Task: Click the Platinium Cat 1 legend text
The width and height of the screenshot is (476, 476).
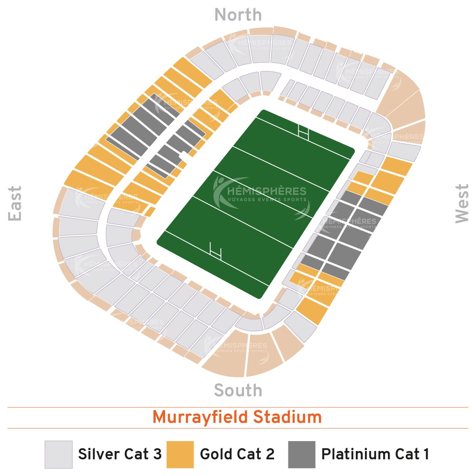Action: (x=375, y=454)
